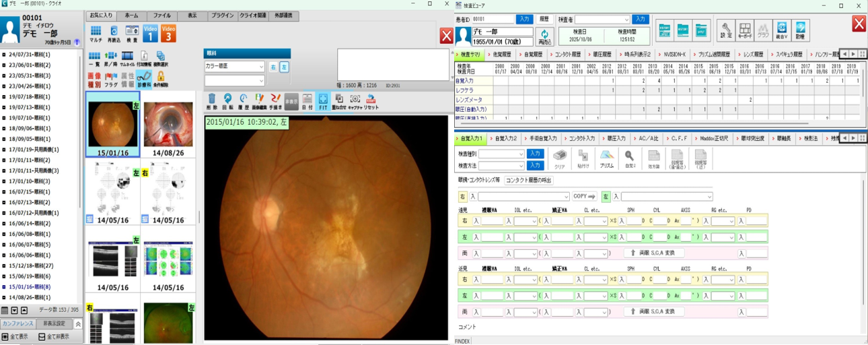Open the カラー眼底 dropdown
The height and width of the screenshot is (345, 868).
[x=234, y=67]
